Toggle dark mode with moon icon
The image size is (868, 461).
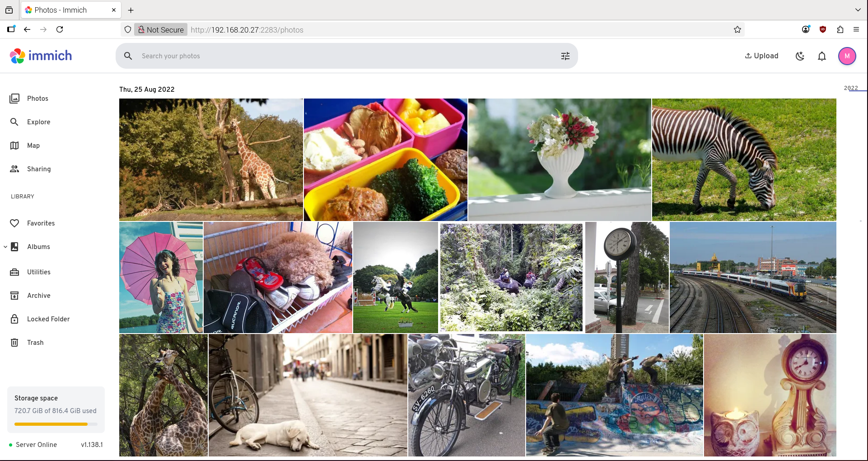[800, 56]
